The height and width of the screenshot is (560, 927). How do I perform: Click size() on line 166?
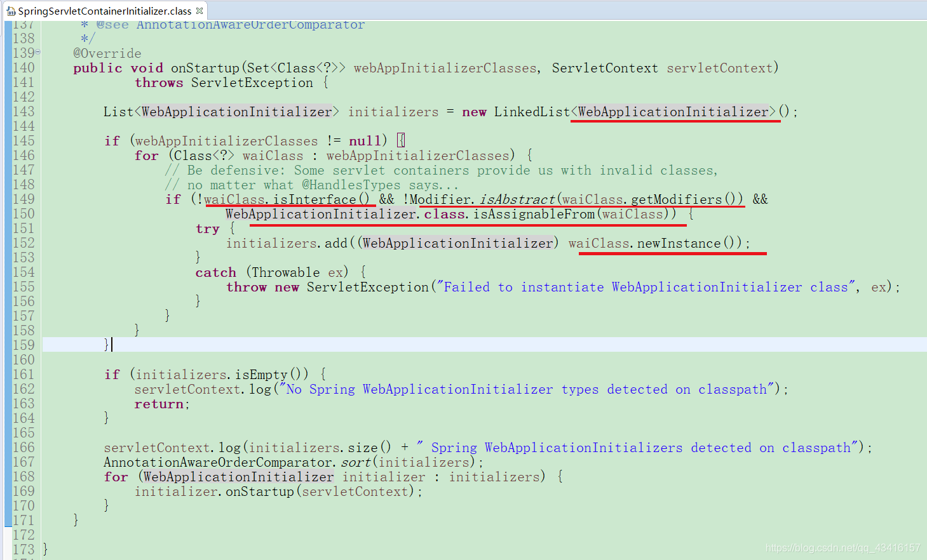click(x=369, y=448)
